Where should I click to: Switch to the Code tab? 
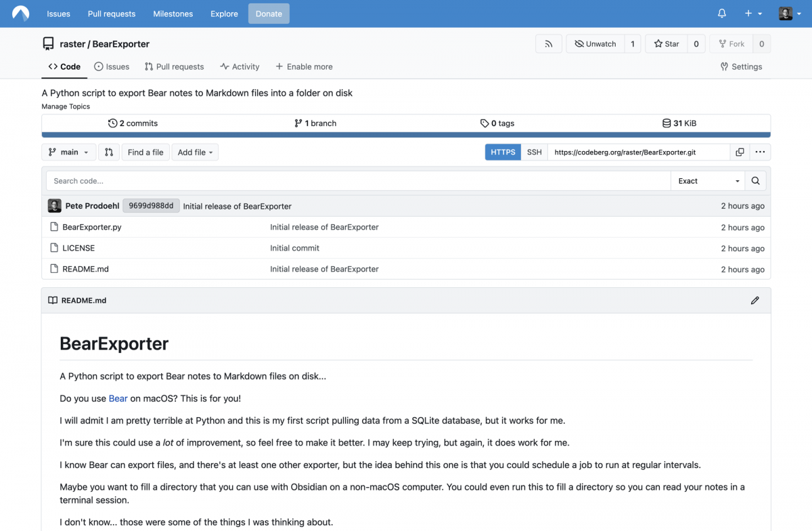[64, 66]
